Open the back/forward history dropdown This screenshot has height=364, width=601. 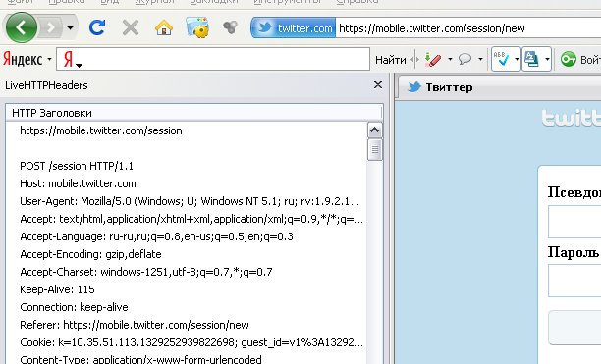coord(70,27)
